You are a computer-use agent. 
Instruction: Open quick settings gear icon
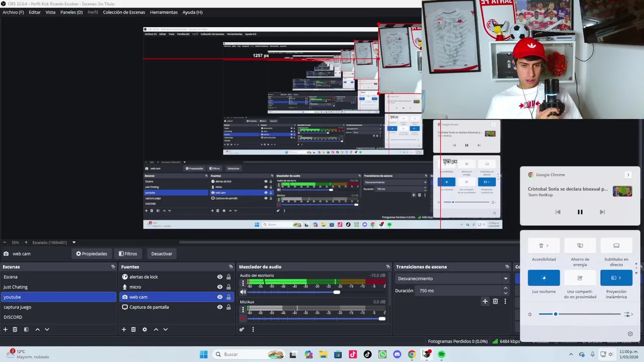630,334
